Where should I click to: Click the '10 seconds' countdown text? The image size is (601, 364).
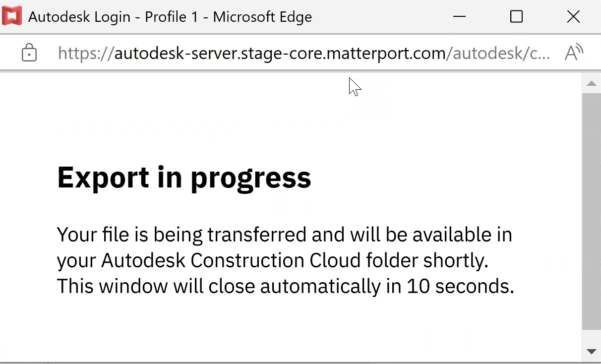point(459,286)
